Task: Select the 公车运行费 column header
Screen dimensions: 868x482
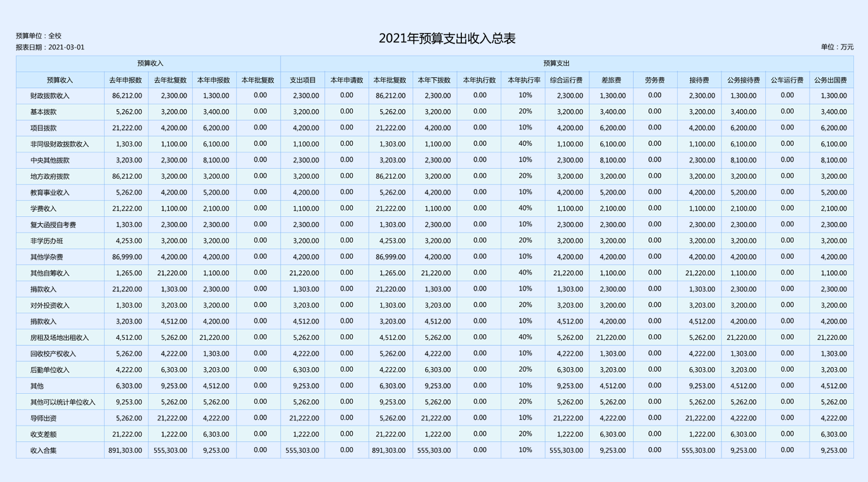Action: tap(787, 81)
